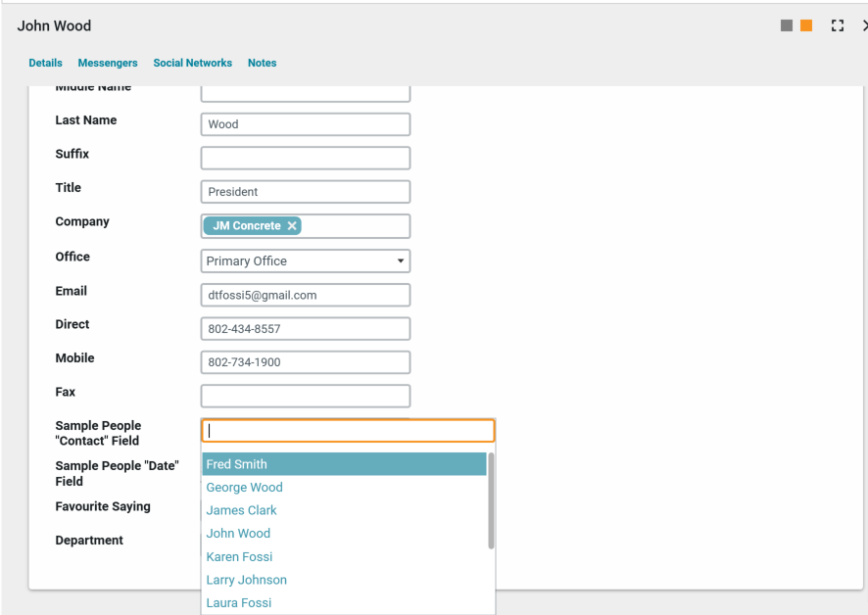Open the Details tab
The height and width of the screenshot is (615, 868).
pos(45,63)
